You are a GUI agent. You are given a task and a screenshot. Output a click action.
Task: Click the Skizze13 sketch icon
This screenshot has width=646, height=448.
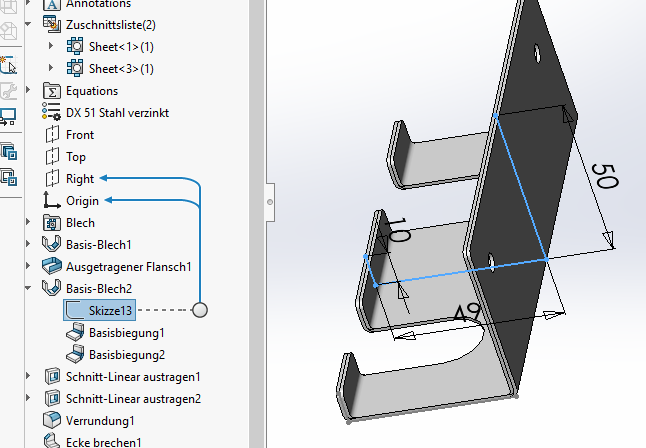tap(75, 310)
